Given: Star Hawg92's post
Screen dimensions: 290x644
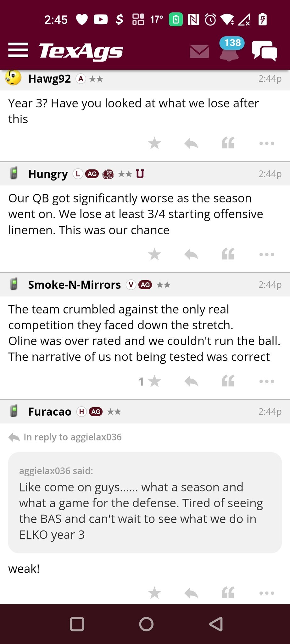Looking at the screenshot, I should pyautogui.click(x=154, y=143).
